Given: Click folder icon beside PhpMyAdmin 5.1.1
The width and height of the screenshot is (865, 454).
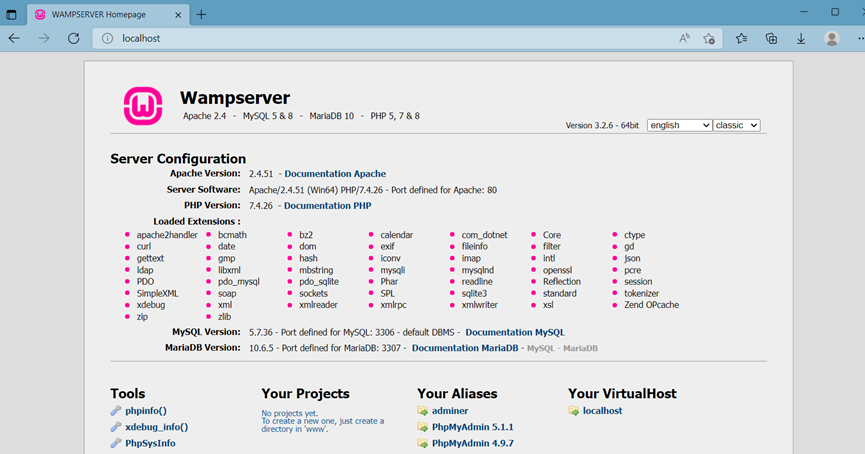Looking at the screenshot, I should click(423, 427).
